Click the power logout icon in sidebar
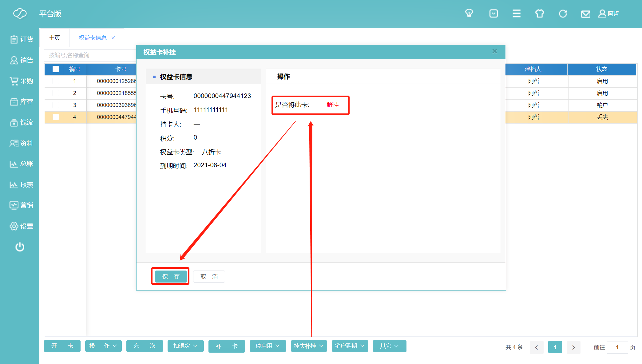Screen dimensions: 642x364 [20, 247]
